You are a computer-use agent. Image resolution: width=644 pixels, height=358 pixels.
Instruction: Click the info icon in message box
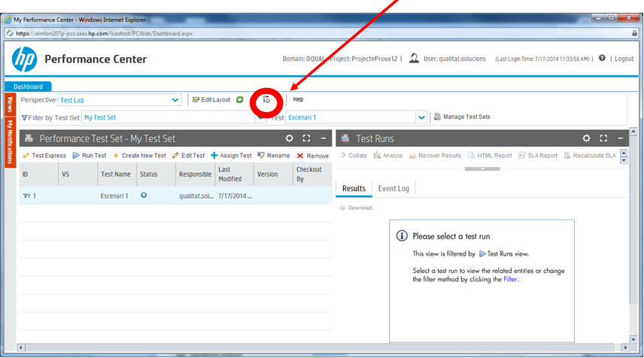[402, 235]
